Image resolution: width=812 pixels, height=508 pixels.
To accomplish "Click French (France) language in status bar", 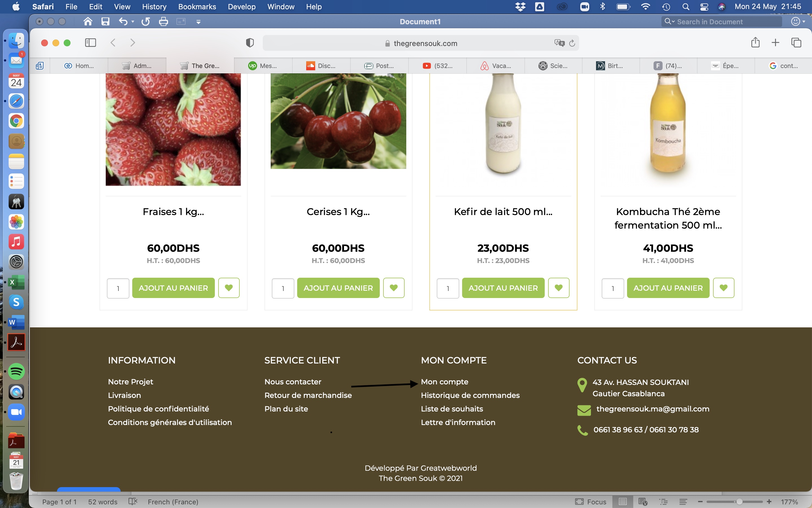I will (x=173, y=502).
